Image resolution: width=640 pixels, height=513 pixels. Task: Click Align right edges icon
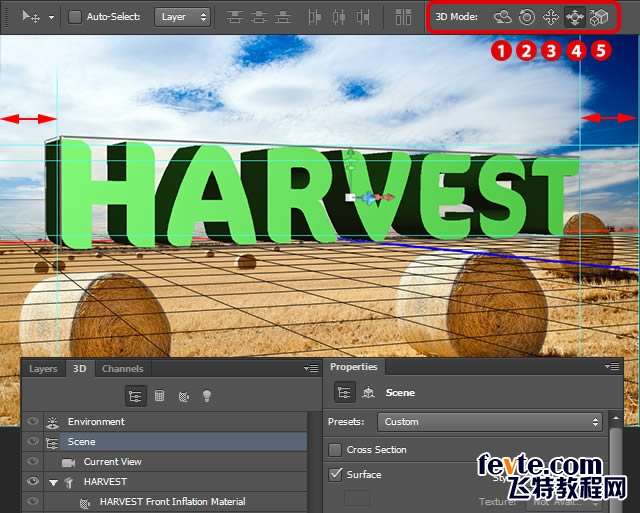(362, 17)
